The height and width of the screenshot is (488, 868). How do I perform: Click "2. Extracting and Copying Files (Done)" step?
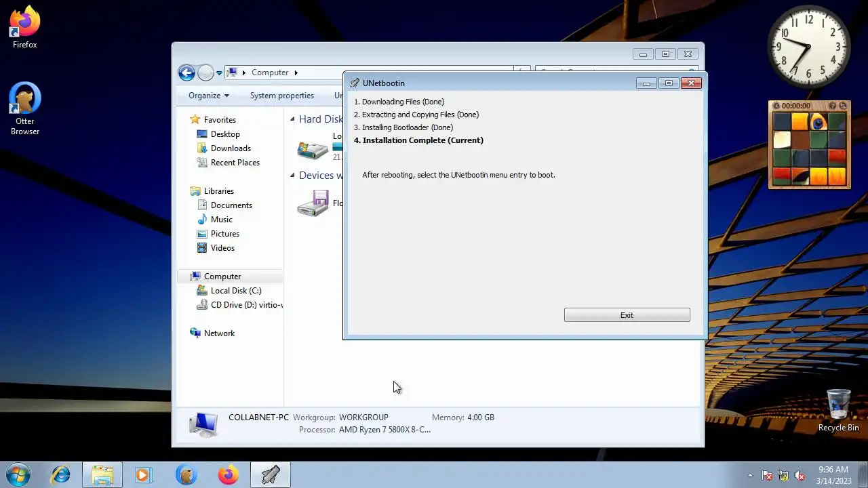416,115
